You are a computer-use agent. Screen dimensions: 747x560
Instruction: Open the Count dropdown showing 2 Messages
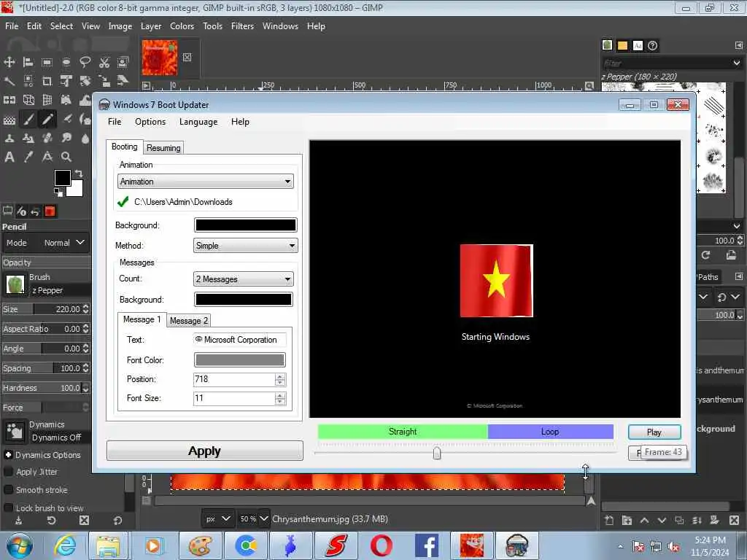point(244,279)
